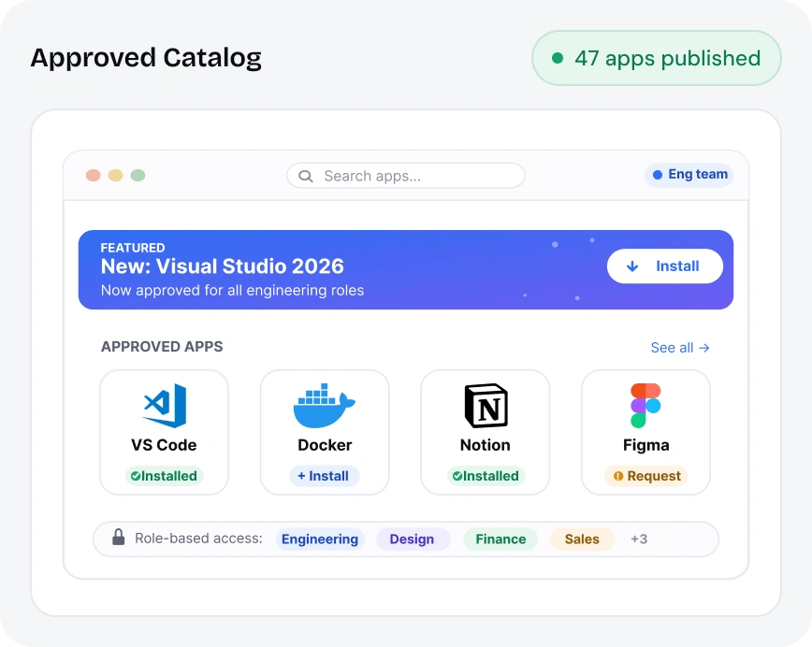Select the Engineering role tag

320,539
